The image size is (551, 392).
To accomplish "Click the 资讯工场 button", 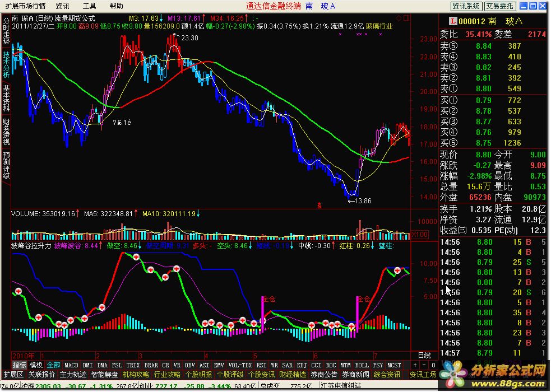I will tap(423, 375).
